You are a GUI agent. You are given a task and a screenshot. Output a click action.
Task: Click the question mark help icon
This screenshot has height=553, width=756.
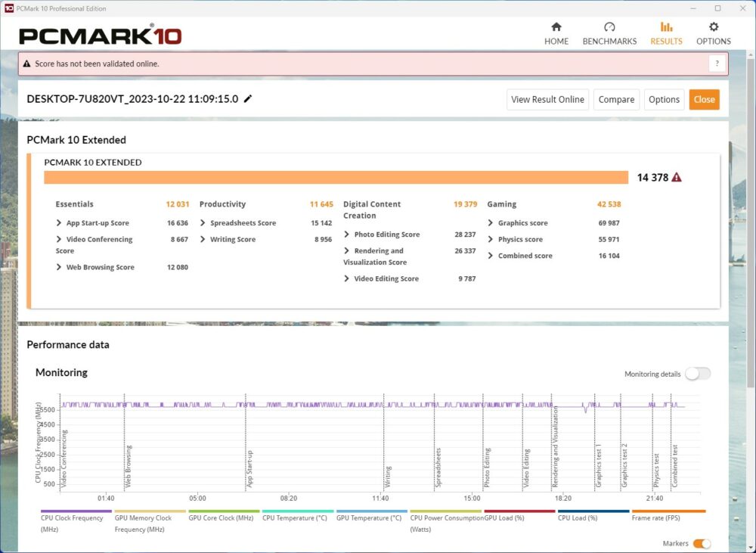tap(717, 64)
